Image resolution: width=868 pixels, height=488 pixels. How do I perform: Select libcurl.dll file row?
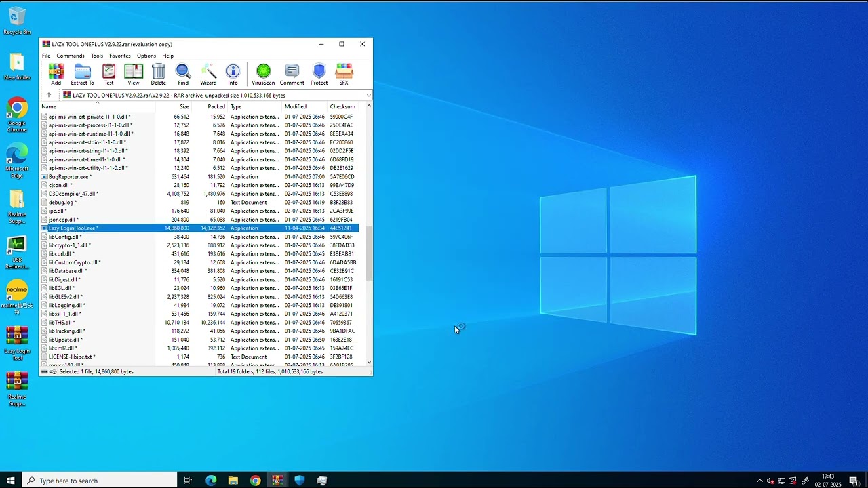[x=199, y=254]
